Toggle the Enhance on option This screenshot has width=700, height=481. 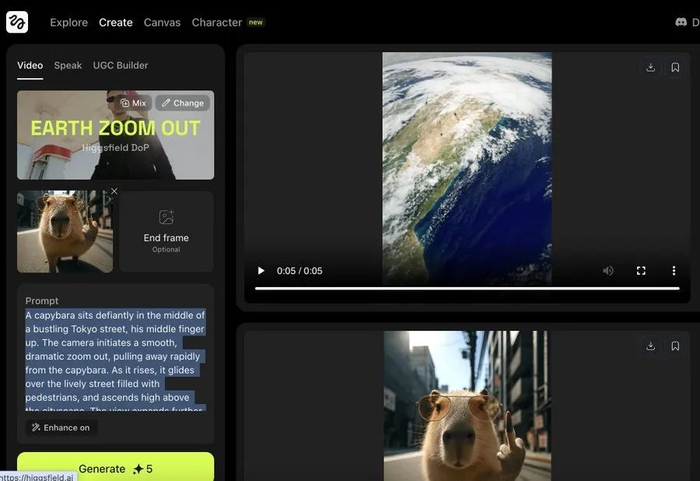tap(61, 428)
